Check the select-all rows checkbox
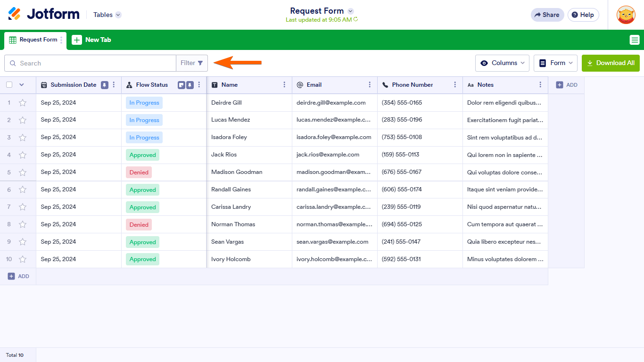This screenshot has width=644, height=362. [9, 85]
